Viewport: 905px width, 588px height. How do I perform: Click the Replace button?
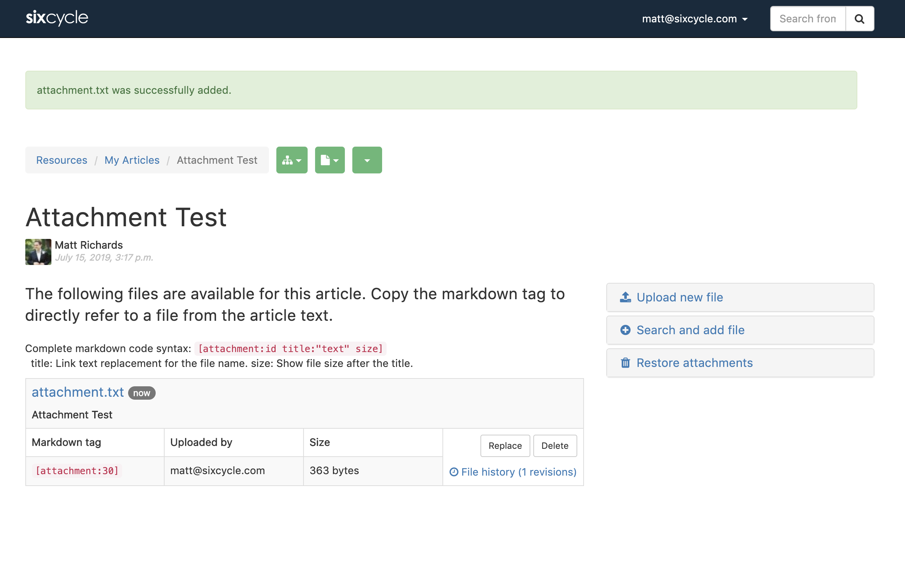point(505,445)
